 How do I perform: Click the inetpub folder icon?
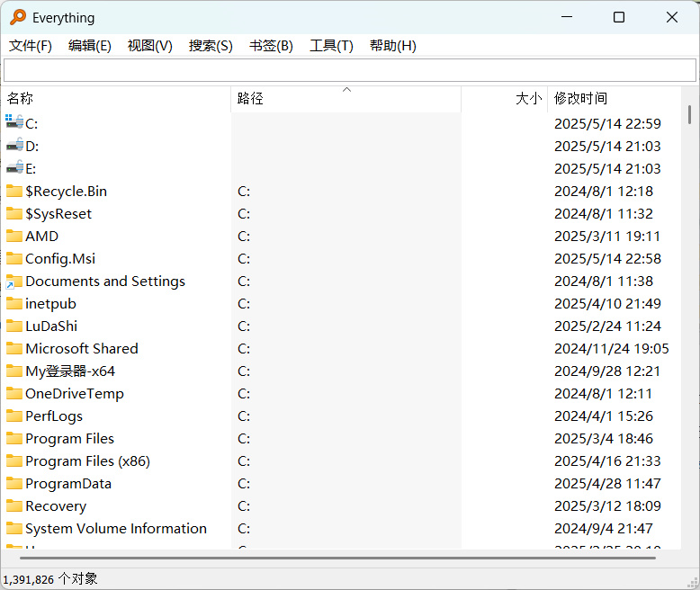tap(14, 303)
